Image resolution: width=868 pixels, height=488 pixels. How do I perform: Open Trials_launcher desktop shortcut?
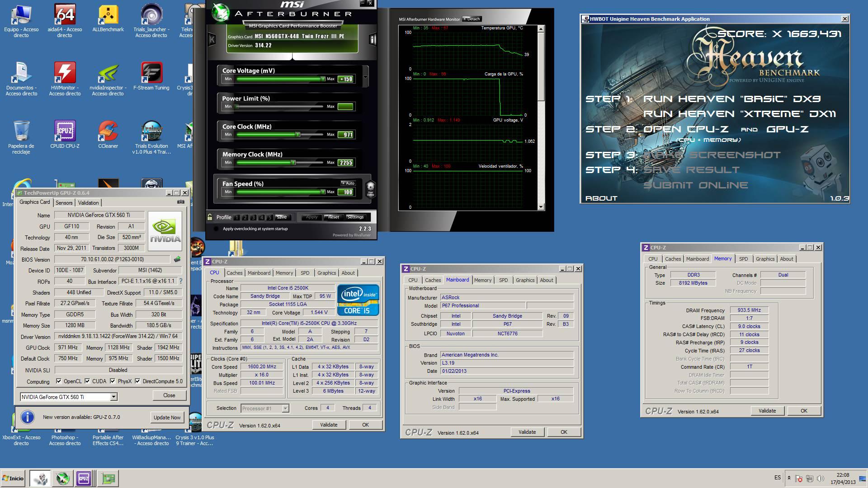click(x=151, y=21)
